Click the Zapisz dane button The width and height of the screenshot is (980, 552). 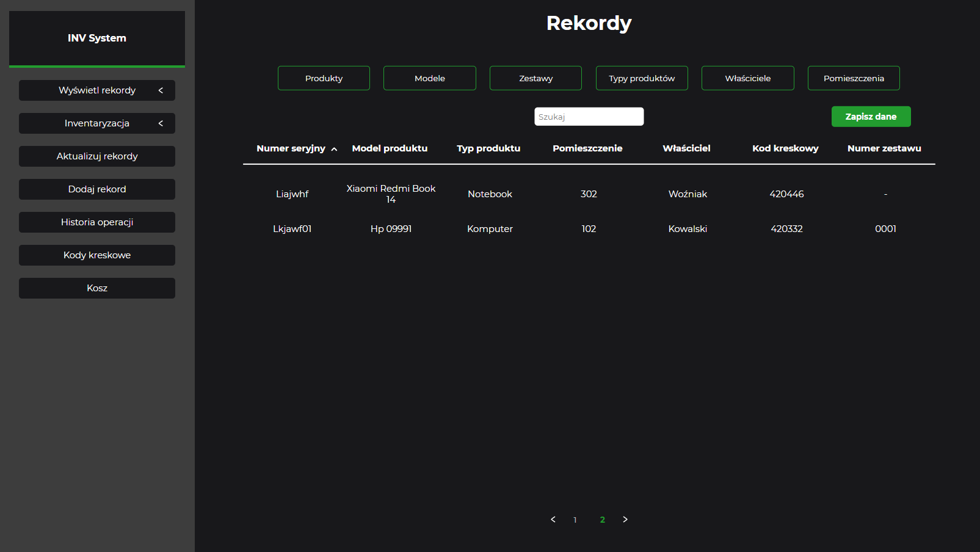click(x=871, y=116)
